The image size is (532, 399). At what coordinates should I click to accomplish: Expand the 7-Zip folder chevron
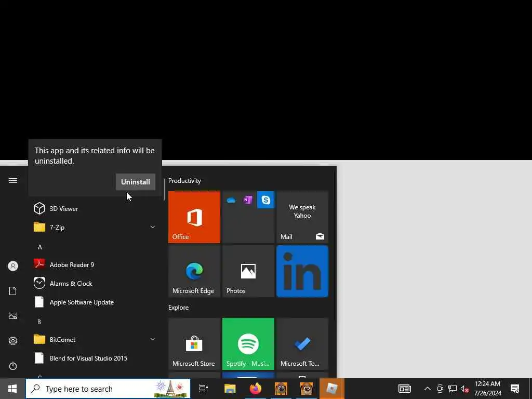pos(153,227)
